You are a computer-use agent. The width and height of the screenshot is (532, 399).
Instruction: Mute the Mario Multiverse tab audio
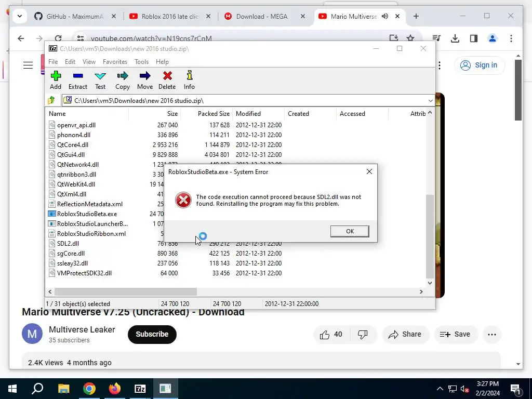click(x=385, y=16)
